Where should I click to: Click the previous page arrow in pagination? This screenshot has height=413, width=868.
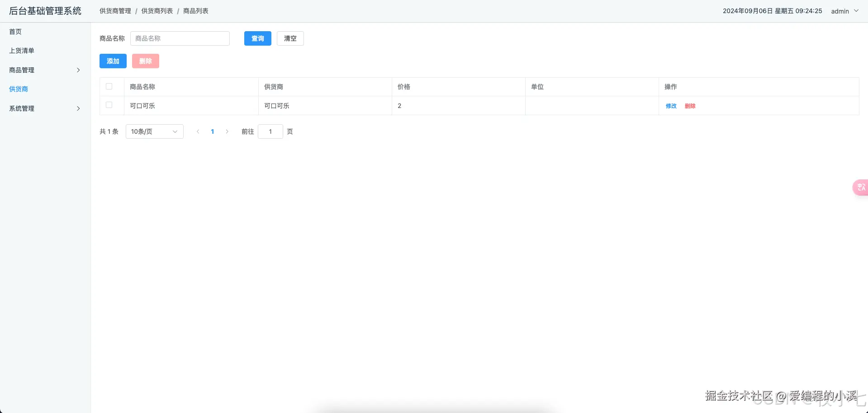[198, 131]
